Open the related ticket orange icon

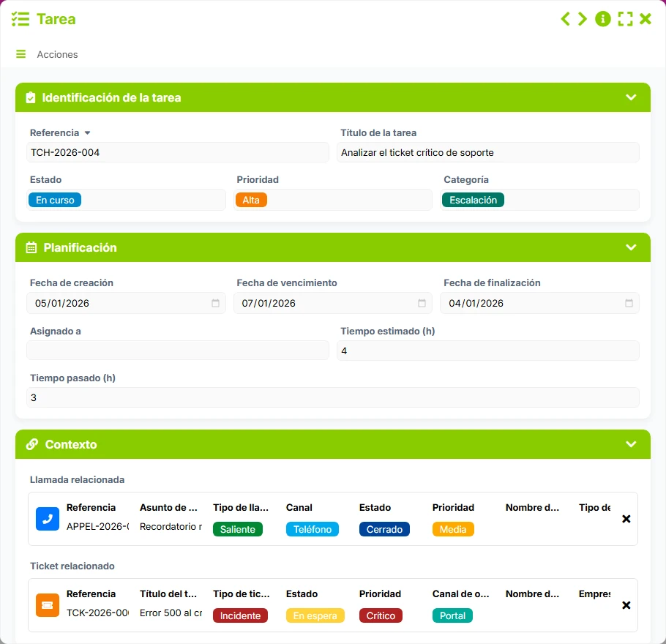48,605
